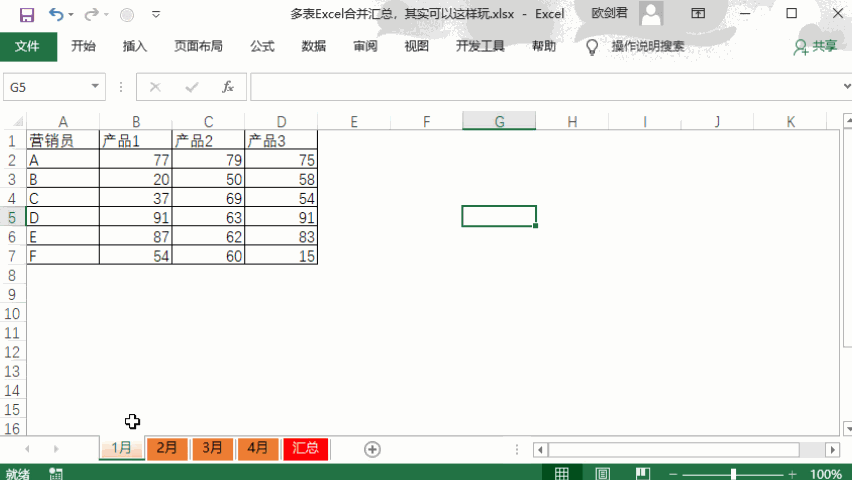Click the lightbulb Tell Me icon
852x480 pixels.
click(x=592, y=47)
